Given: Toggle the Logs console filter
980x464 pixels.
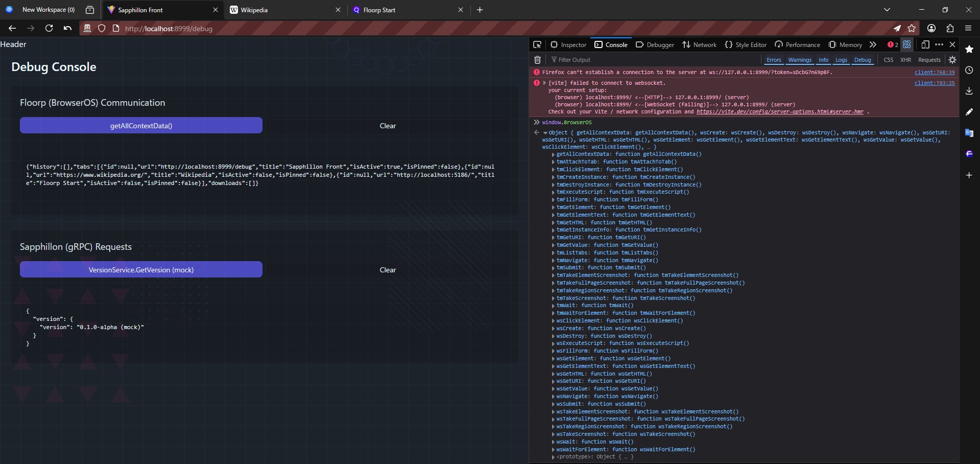Looking at the screenshot, I should 841,60.
